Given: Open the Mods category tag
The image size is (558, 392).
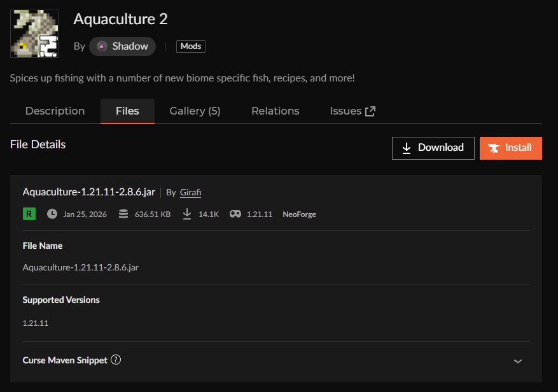Looking at the screenshot, I should click(x=191, y=46).
